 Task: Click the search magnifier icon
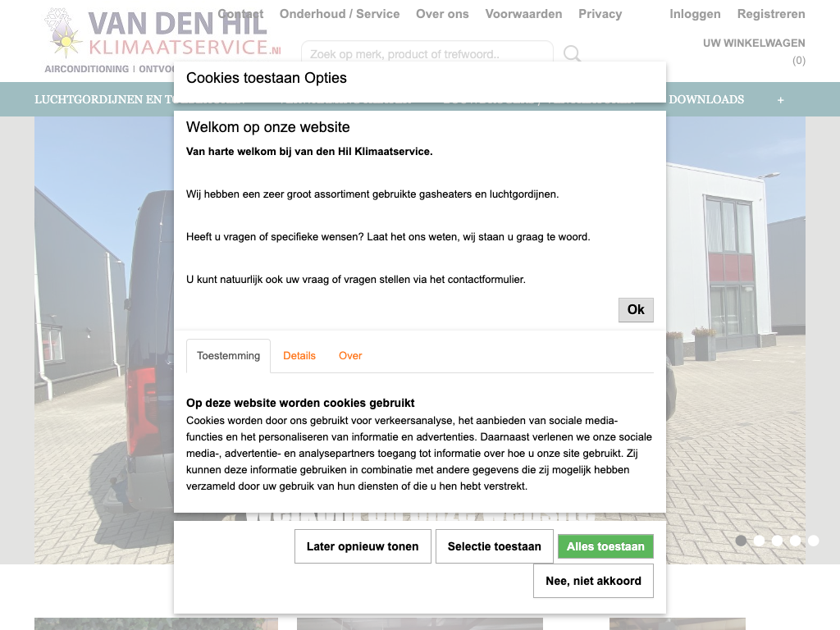click(x=572, y=53)
